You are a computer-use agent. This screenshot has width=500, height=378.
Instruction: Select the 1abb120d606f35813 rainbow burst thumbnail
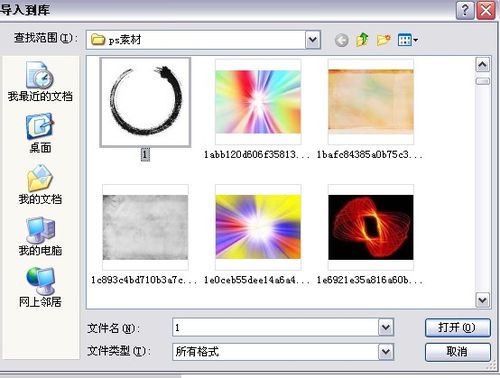(x=258, y=102)
